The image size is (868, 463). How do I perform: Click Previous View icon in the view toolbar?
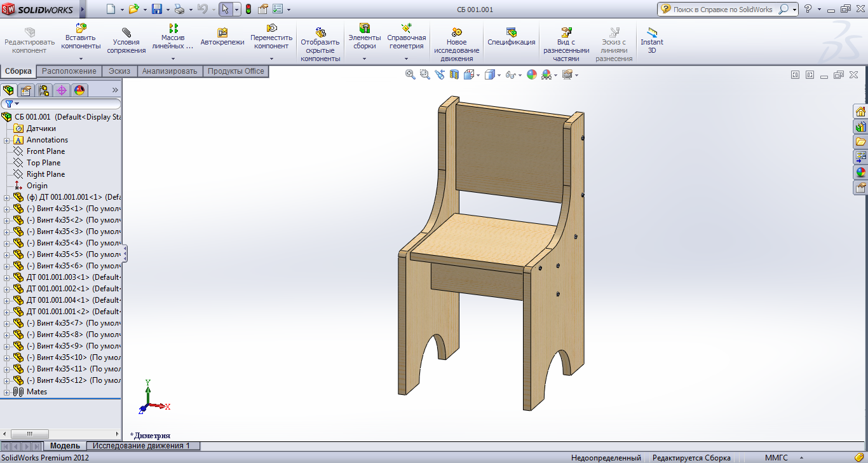[x=440, y=74]
